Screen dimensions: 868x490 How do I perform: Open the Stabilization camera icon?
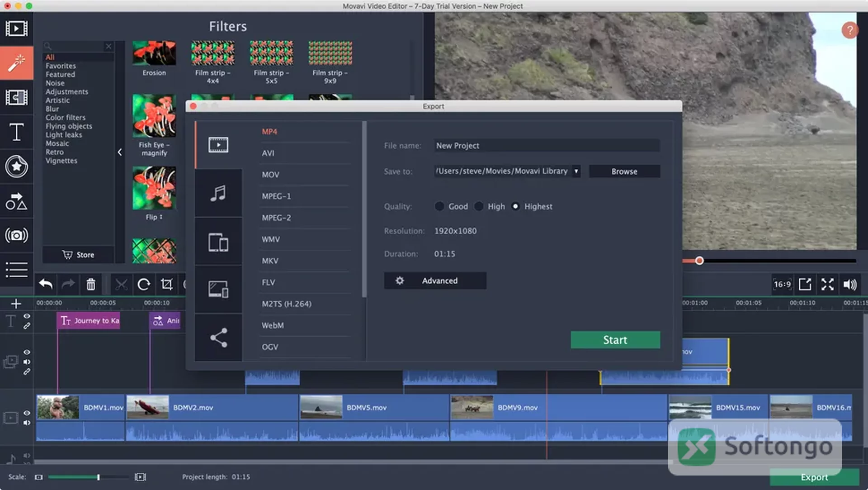pyautogui.click(x=16, y=235)
